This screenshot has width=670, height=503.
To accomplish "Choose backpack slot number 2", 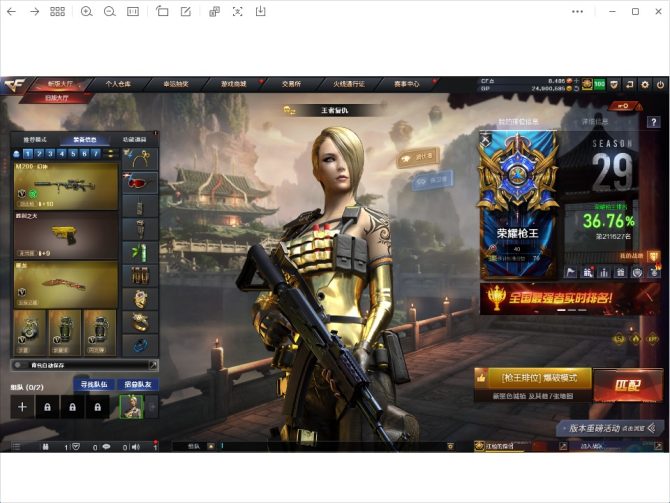I will click(x=39, y=153).
